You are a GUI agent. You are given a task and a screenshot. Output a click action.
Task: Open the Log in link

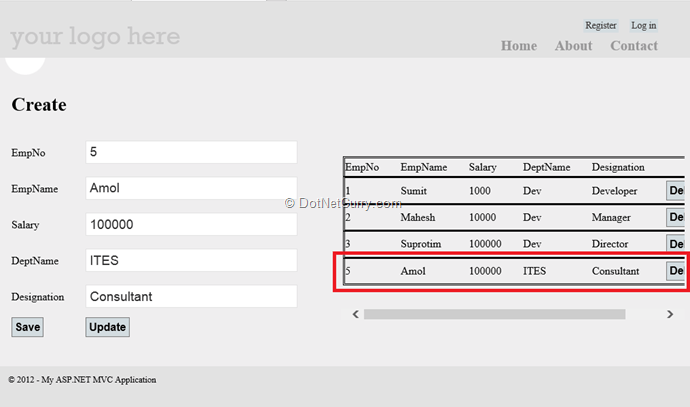[x=643, y=26]
